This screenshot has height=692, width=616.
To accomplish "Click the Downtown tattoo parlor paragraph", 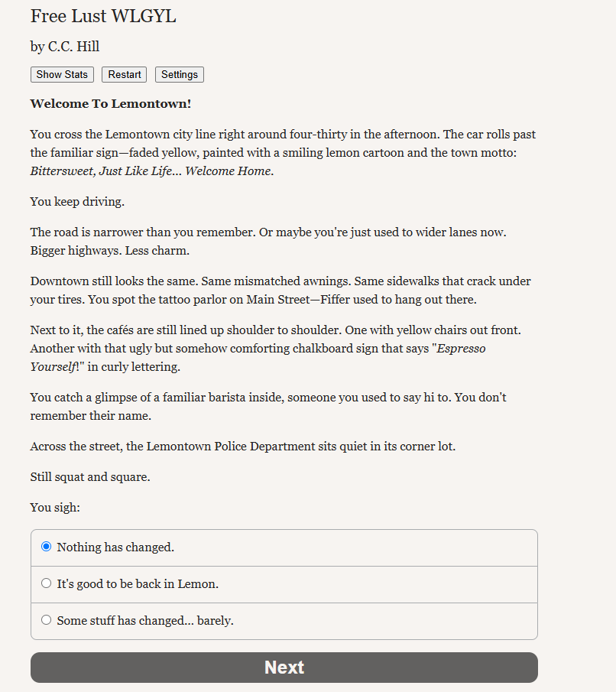I will (280, 291).
